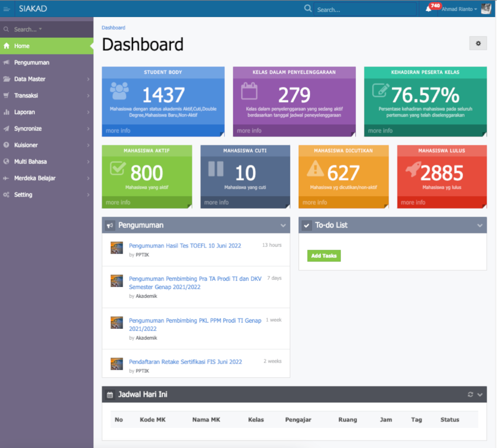Click the Pengumuman megaphone panel icon

(110, 226)
